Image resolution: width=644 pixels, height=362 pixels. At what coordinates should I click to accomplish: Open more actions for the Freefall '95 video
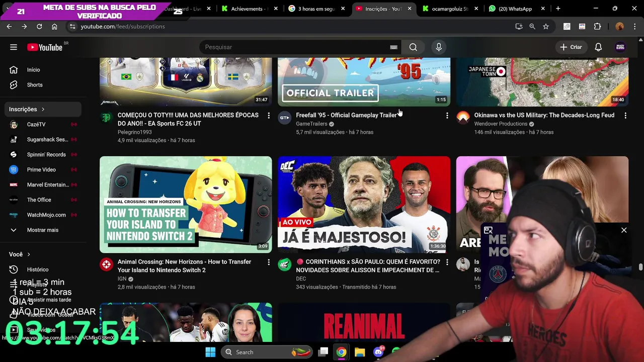(x=447, y=116)
